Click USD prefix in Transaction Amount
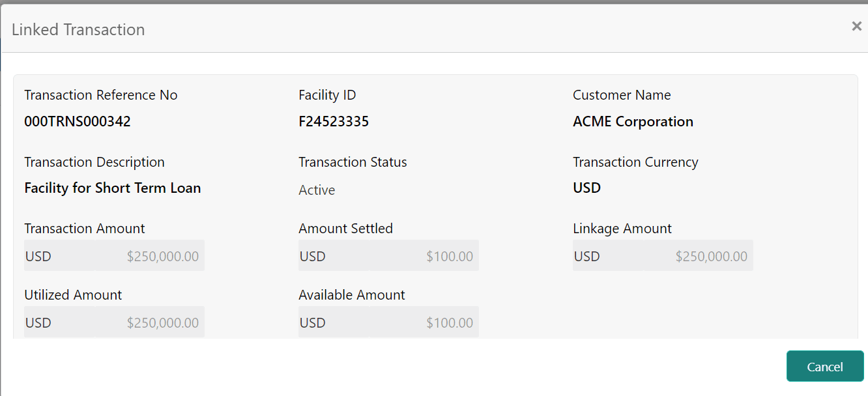This screenshot has width=868, height=396. (38, 255)
